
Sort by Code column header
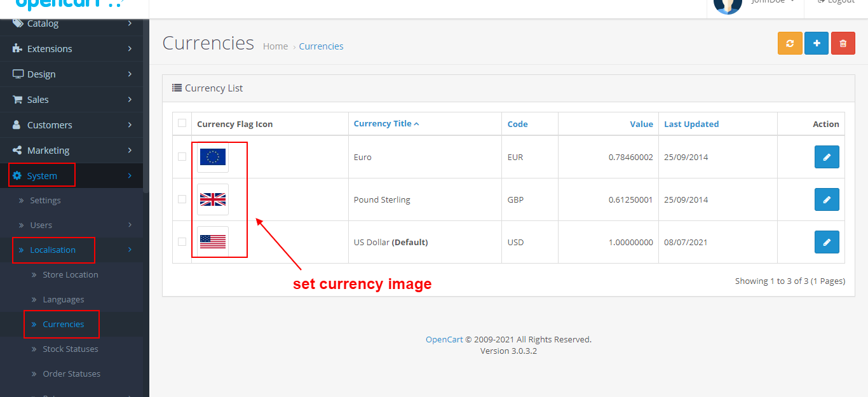coord(518,124)
